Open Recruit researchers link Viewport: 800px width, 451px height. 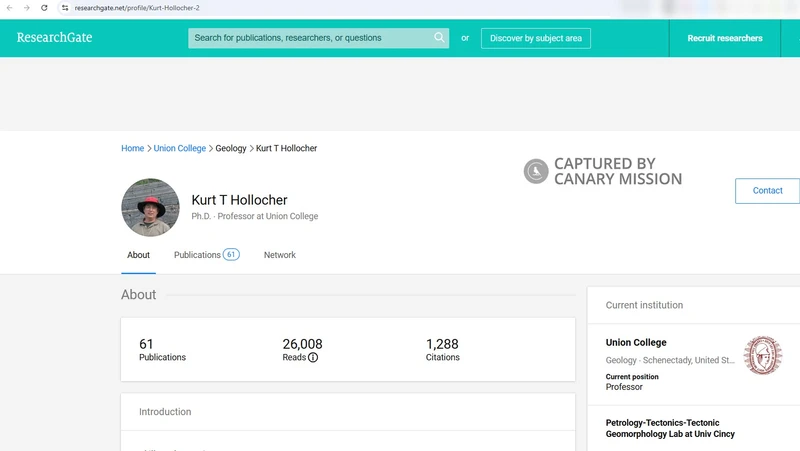724,38
